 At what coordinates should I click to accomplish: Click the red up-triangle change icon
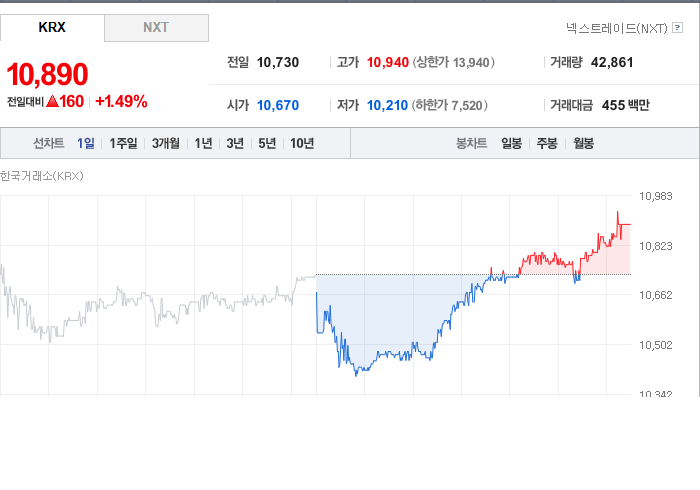(52, 102)
